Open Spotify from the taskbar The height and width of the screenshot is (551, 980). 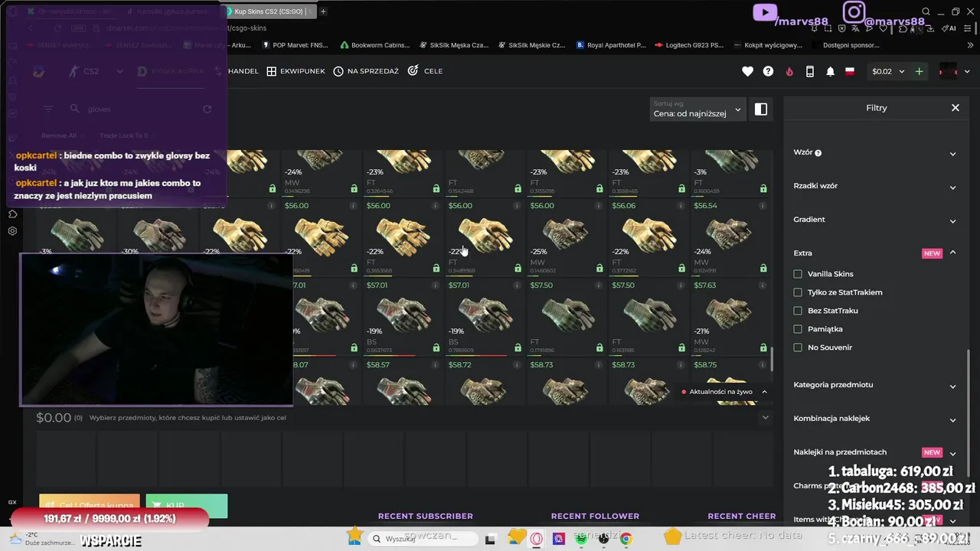click(581, 539)
